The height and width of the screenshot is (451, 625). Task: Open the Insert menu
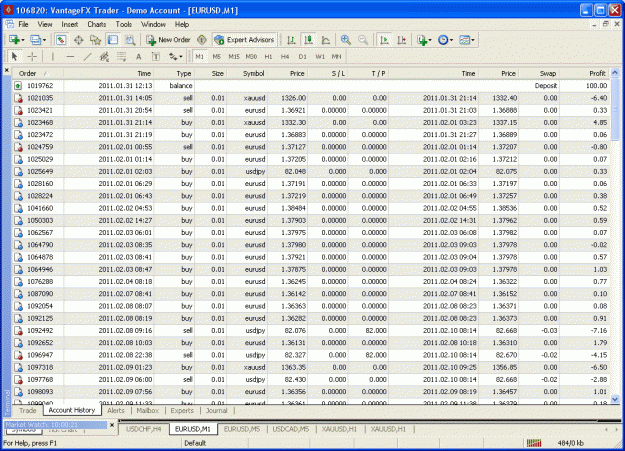coord(70,24)
